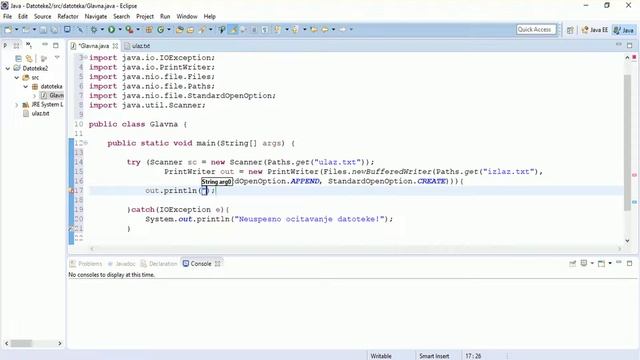Image resolution: width=640 pixels, height=360 pixels.
Task: Open the Source menu
Action: tap(42, 16)
